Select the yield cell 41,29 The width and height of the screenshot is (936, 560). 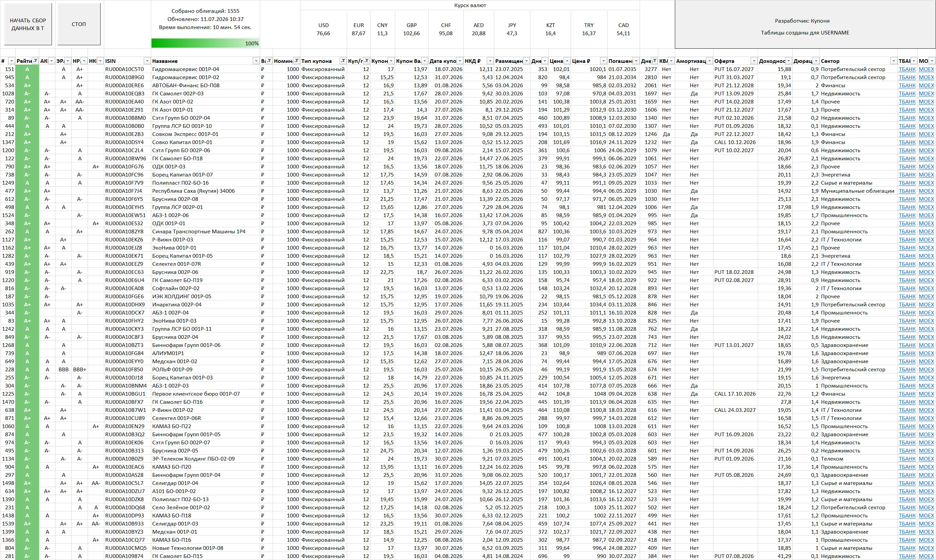(775, 556)
